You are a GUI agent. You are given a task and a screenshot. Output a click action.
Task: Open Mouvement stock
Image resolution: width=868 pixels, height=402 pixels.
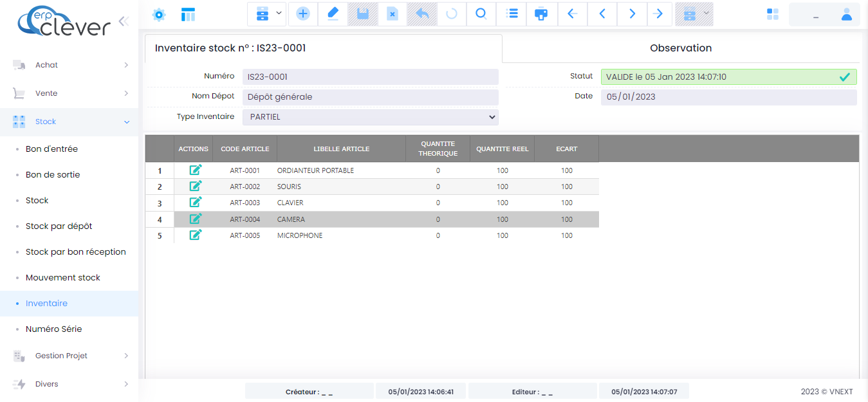(63, 277)
